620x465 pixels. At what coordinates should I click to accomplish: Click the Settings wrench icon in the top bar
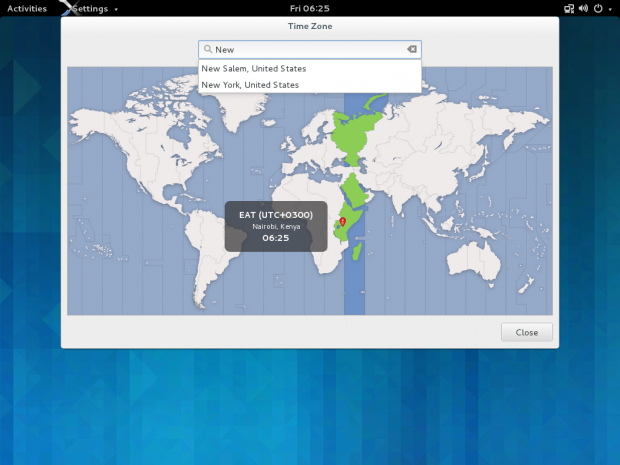pyautogui.click(x=67, y=8)
